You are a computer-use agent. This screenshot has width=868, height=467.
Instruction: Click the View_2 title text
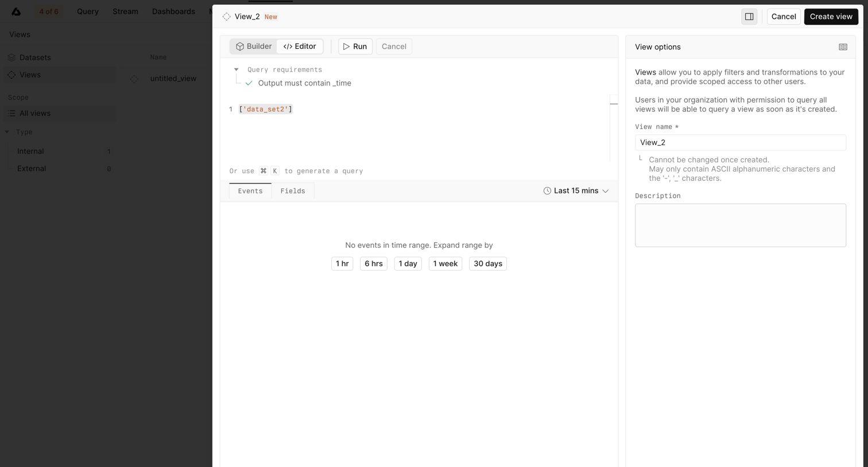click(x=247, y=17)
